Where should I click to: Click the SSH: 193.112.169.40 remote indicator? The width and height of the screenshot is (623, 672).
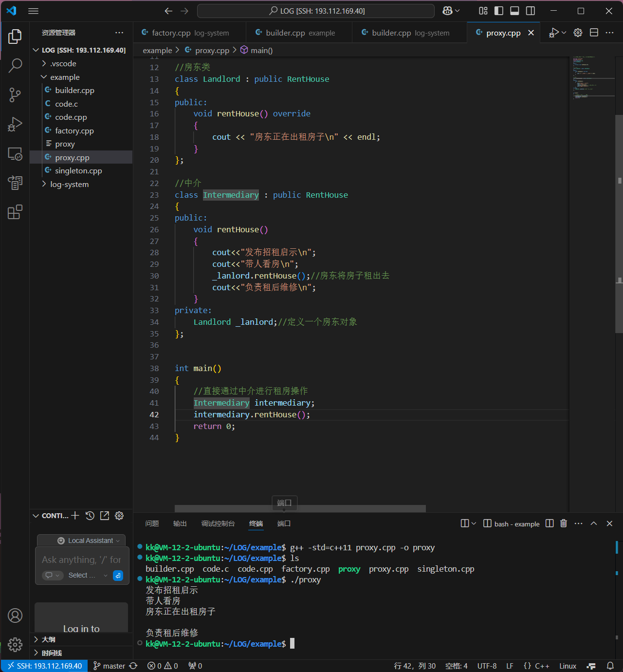[44, 666]
